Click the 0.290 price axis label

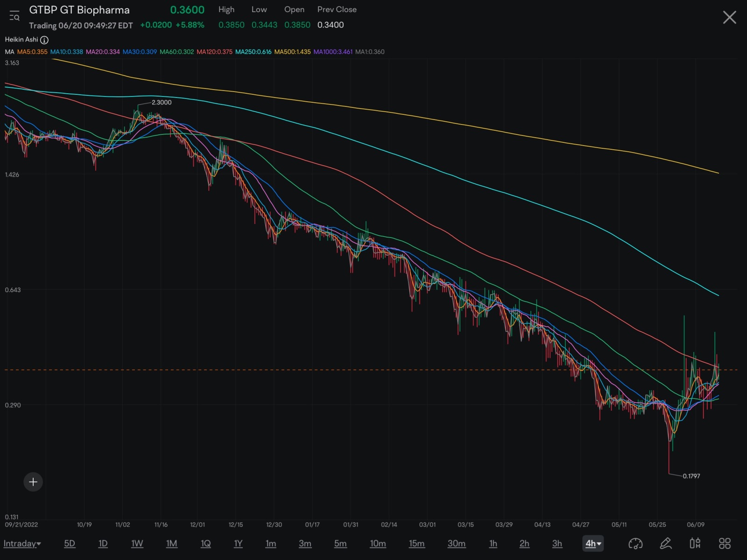[13, 405]
